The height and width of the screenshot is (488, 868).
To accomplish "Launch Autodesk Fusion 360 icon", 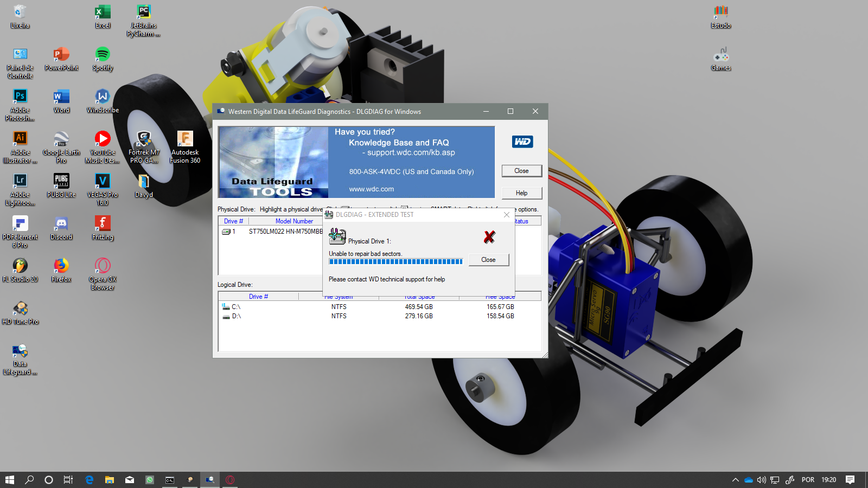I will [x=185, y=147].
